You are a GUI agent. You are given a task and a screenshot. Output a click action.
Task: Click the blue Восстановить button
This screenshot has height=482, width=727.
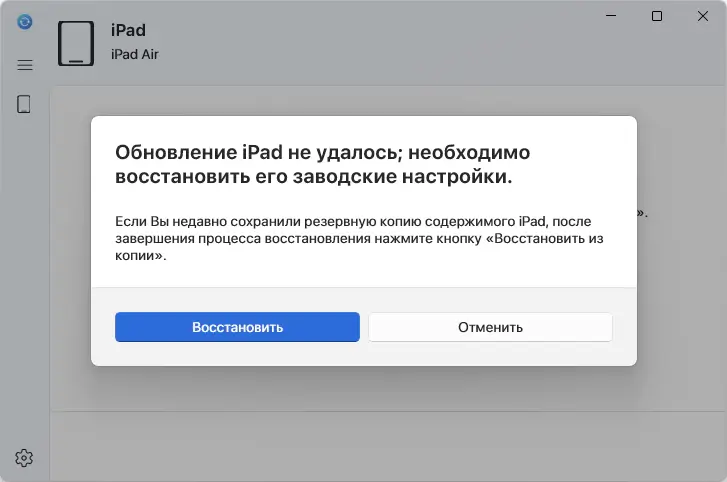click(x=237, y=327)
